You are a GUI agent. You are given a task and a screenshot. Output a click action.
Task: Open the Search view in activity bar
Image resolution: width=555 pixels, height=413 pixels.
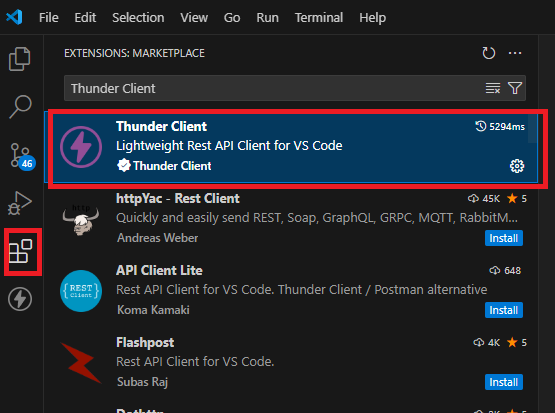[20, 106]
